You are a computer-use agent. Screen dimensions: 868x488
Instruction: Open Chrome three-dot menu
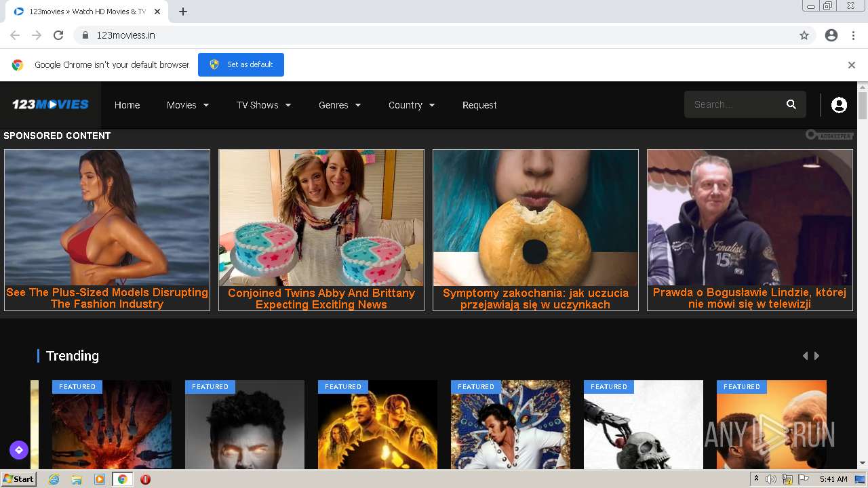pyautogui.click(x=853, y=35)
